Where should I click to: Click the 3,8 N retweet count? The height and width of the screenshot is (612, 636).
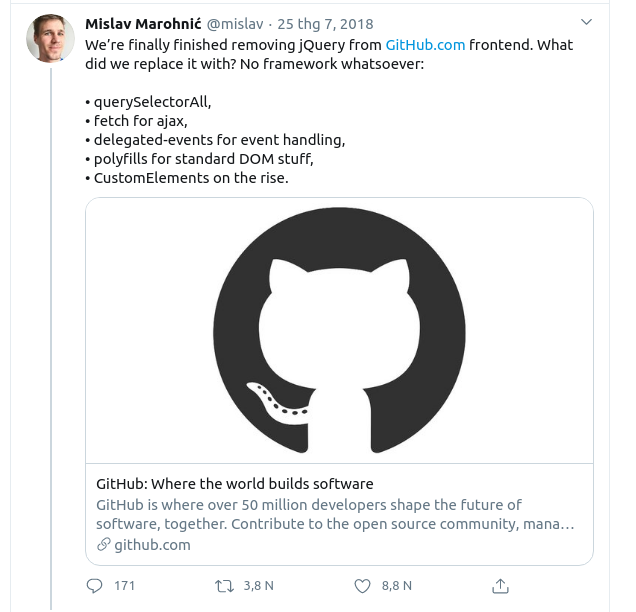coord(258,585)
